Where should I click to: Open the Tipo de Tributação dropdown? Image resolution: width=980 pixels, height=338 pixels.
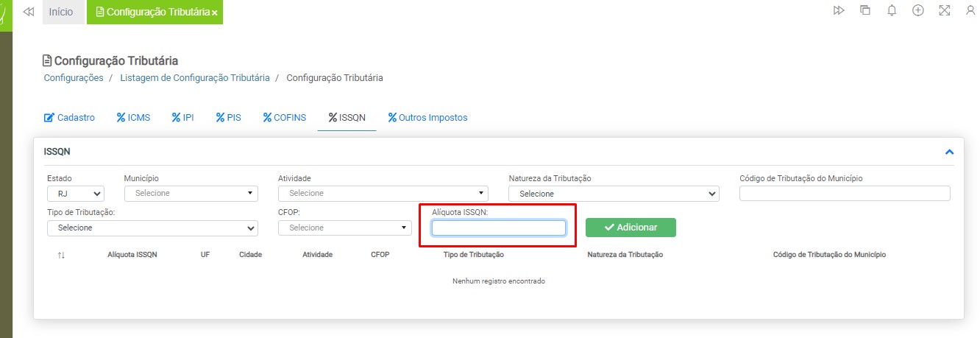click(x=152, y=228)
